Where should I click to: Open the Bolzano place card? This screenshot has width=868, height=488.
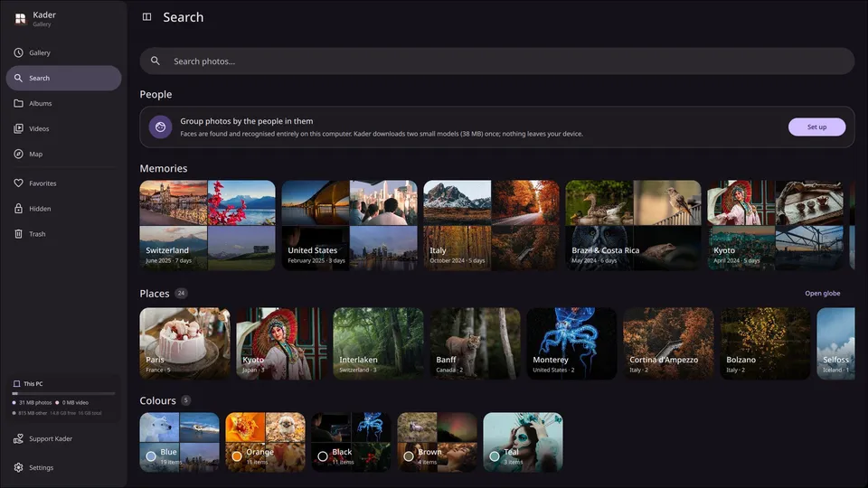765,343
